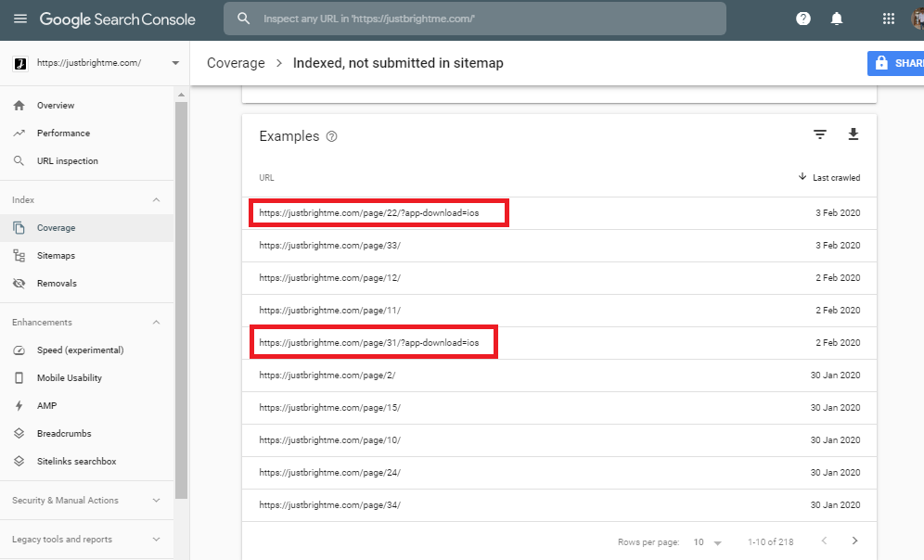The height and width of the screenshot is (560, 924).
Task: Click the '1-10 of 218' pagination text
Action: (771, 542)
